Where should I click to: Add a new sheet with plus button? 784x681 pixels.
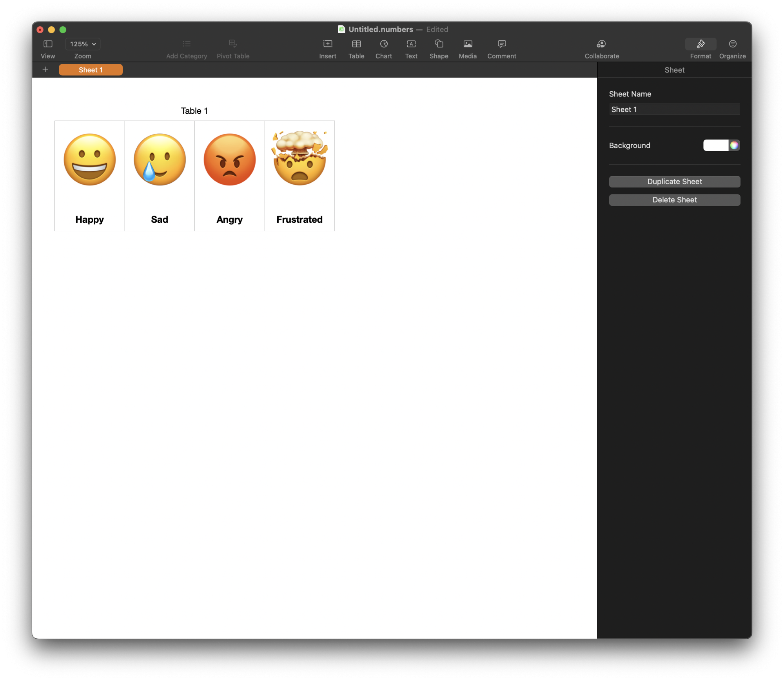(45, 69)
